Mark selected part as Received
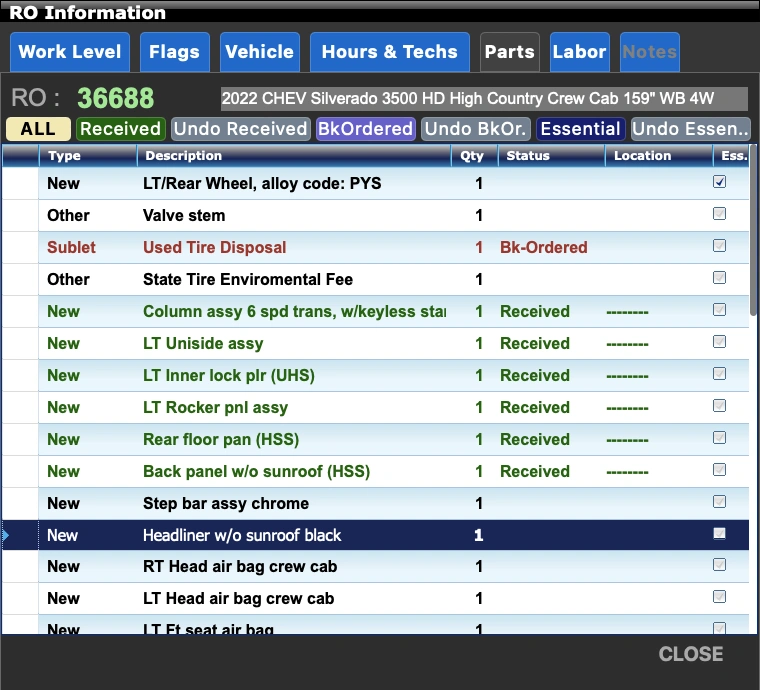This screenshot has width=760, height=690. tap(120, 129)
